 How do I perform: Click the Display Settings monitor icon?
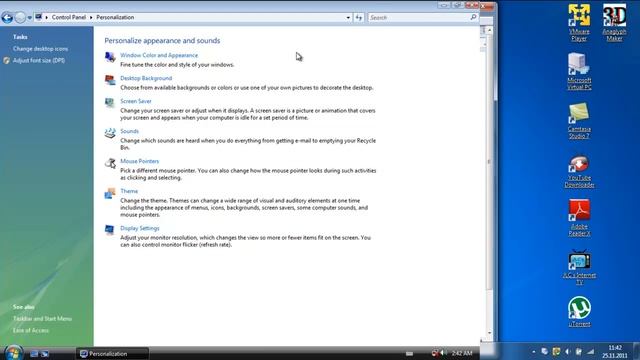click(110, 230)
